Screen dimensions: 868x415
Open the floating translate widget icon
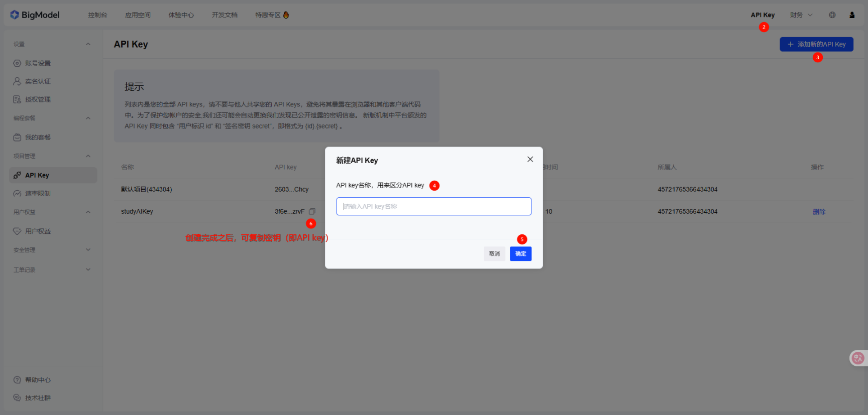[x=858, y=358]
